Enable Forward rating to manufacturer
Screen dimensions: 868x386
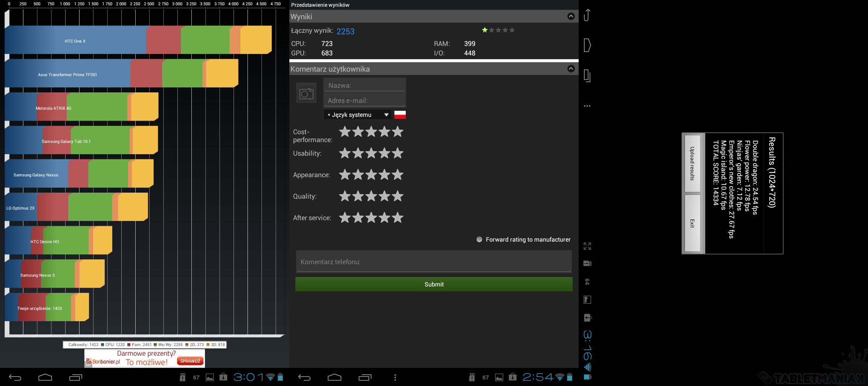pos(479,239)
